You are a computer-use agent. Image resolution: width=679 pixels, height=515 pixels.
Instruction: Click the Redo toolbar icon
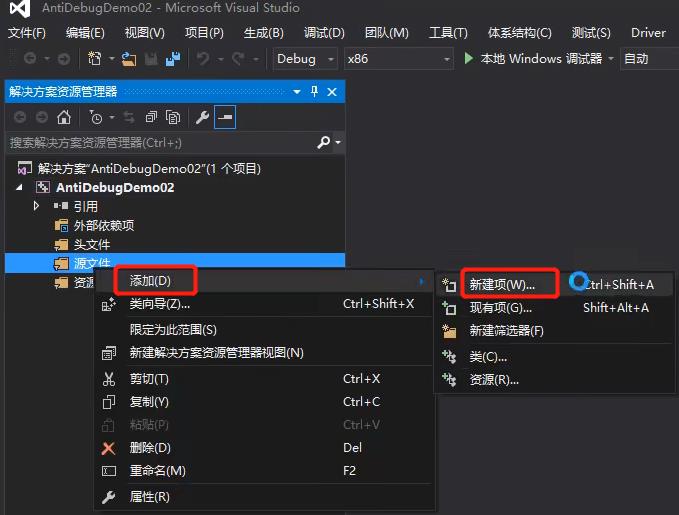click(x=238, y=58)
